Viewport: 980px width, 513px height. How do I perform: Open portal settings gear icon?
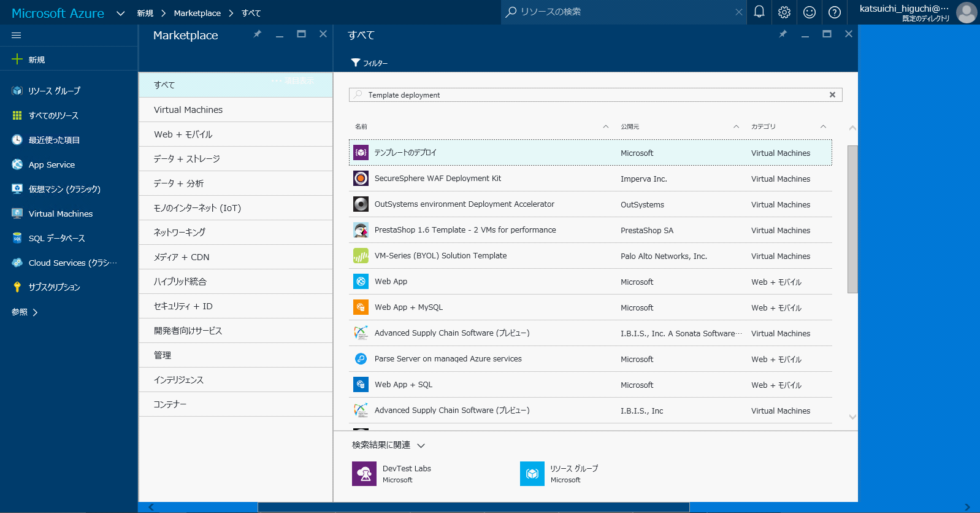pos(784,12)
